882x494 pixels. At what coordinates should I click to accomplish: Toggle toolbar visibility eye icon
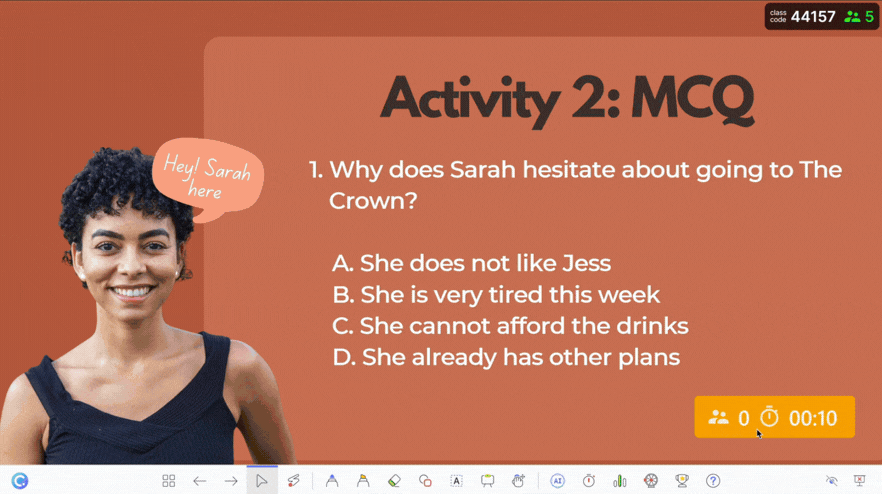(831, 481)
